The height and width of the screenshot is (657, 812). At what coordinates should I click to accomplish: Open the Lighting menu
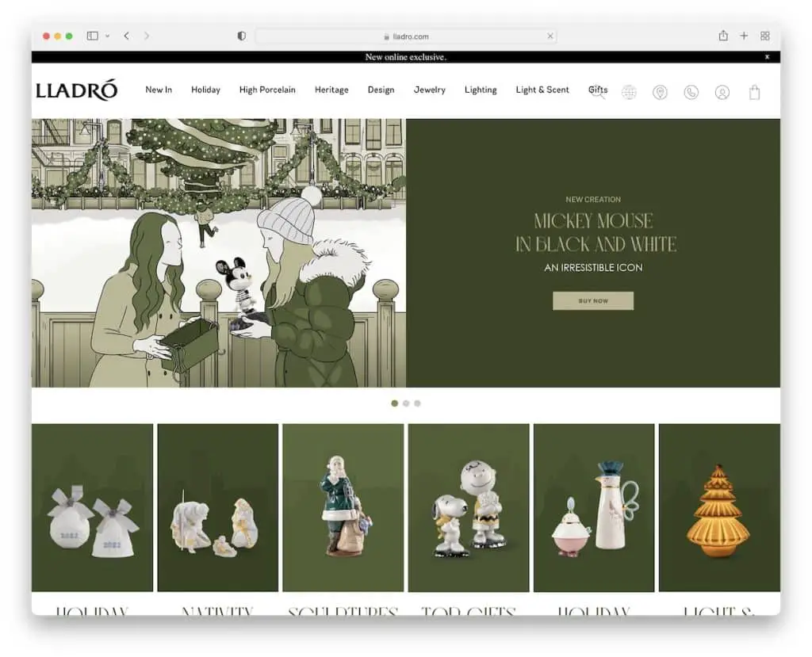[x=481, y=90]
